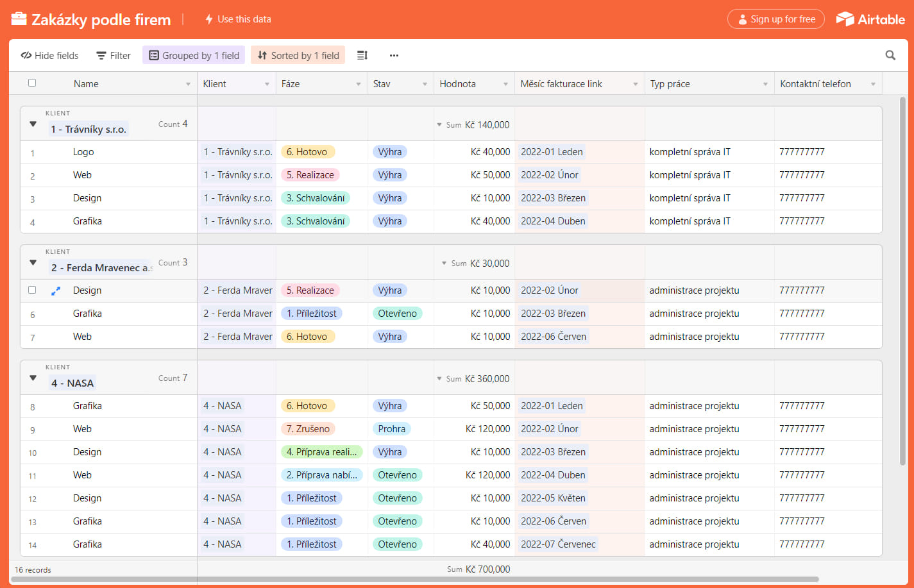The height and width of the screenshot is (588, 914).
Task: Collapse the 4 - NASA group
Action: (33, 378)
